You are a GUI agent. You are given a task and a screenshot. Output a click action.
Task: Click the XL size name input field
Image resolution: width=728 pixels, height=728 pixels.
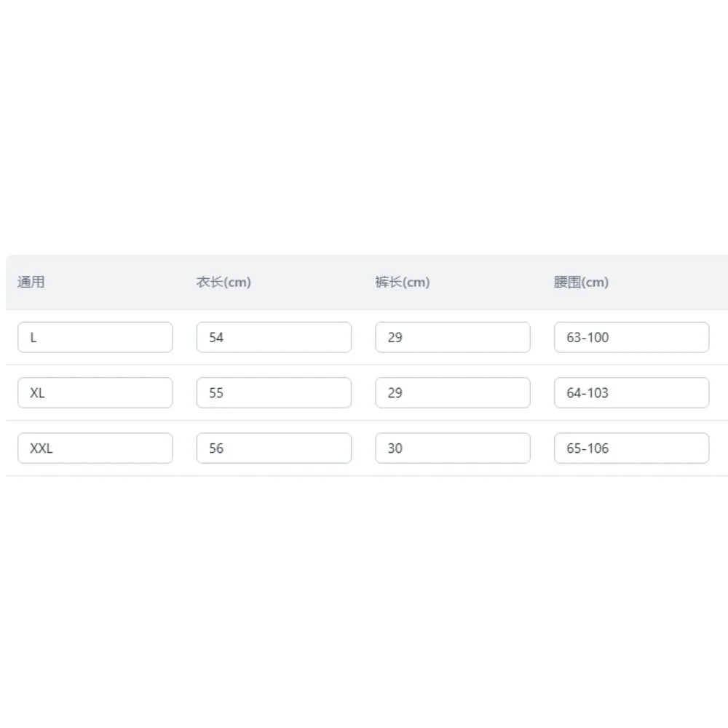coord(95,392)
